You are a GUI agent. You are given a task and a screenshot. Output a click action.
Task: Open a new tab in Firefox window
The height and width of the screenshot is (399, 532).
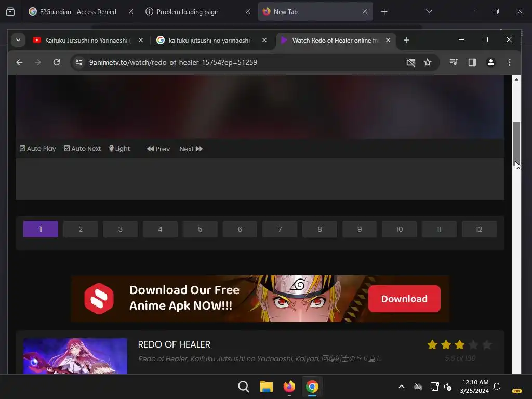tap(384, 12)
